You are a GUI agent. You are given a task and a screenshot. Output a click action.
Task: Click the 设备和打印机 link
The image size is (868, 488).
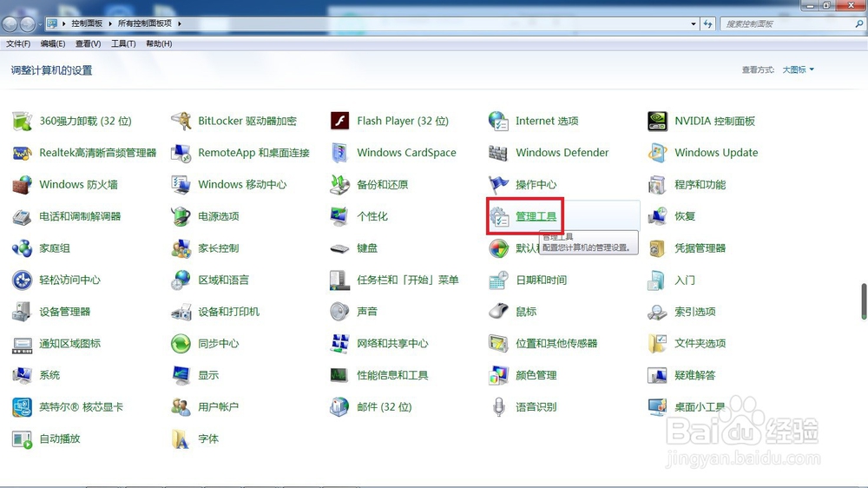228,312
